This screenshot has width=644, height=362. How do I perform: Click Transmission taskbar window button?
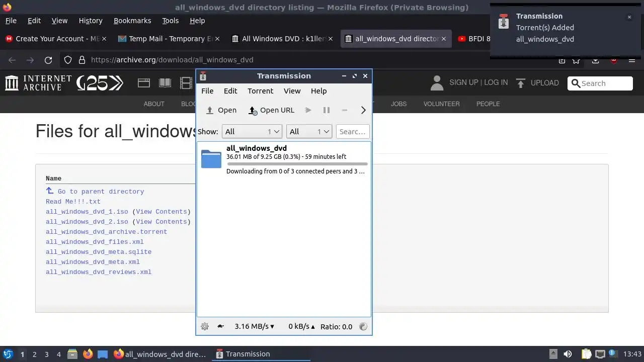click(x=261, y=354)
